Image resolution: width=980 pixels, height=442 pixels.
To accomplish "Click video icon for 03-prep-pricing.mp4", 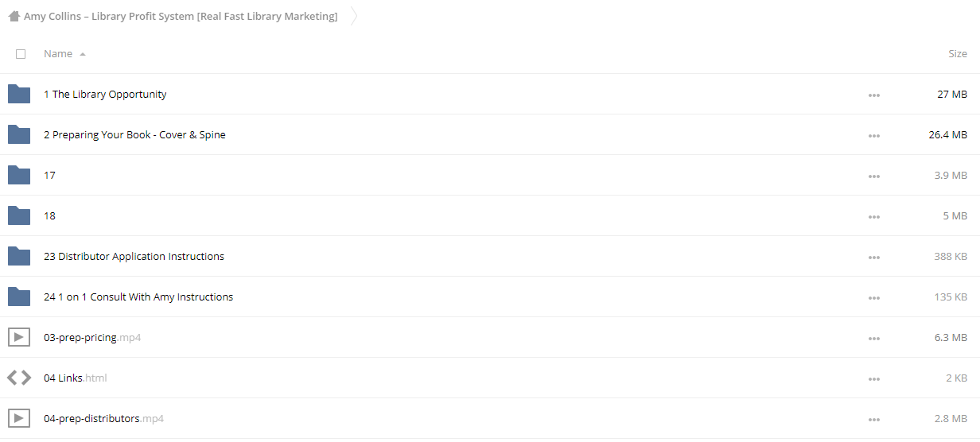I will tap(18, 337).
